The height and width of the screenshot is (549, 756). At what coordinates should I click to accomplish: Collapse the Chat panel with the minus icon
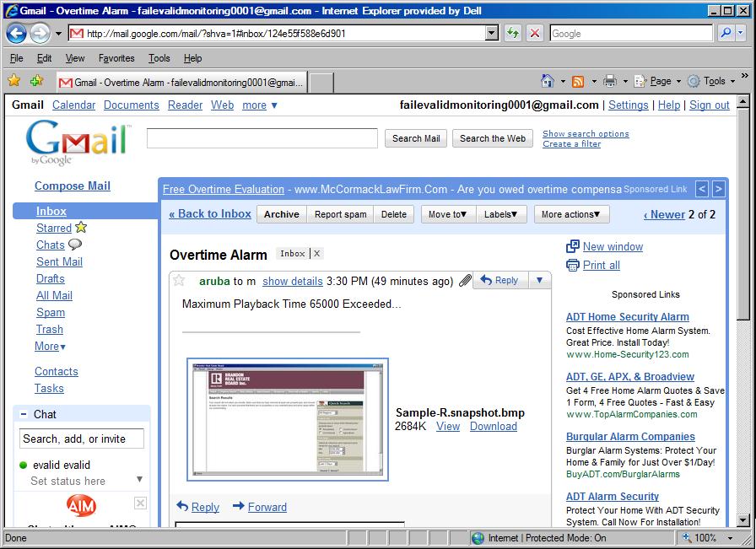[23, 414]
